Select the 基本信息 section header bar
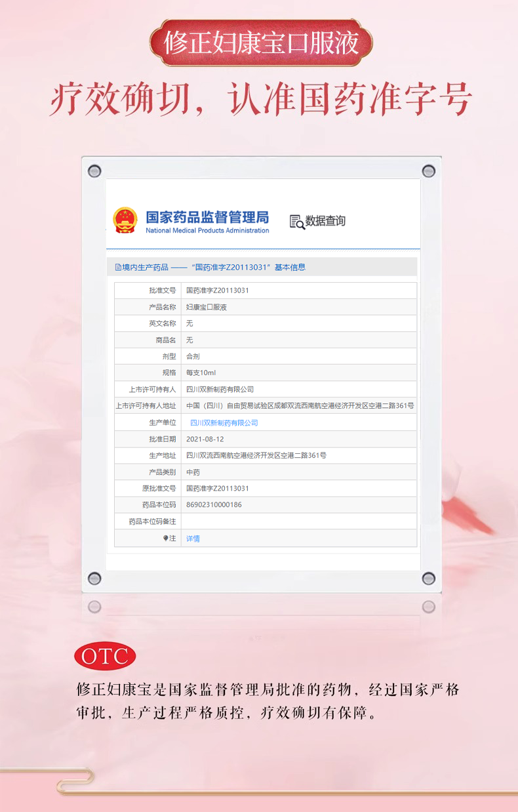 coord(262,267)
